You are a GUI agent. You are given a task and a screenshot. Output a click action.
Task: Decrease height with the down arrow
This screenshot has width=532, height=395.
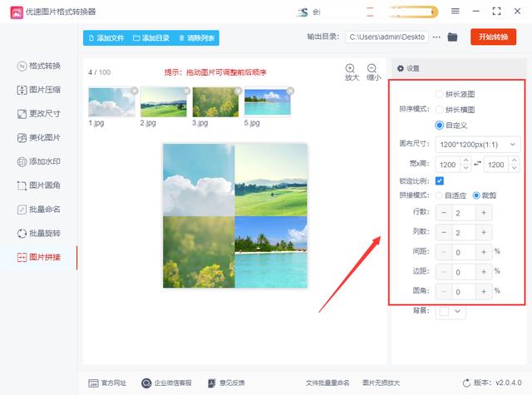515,169
